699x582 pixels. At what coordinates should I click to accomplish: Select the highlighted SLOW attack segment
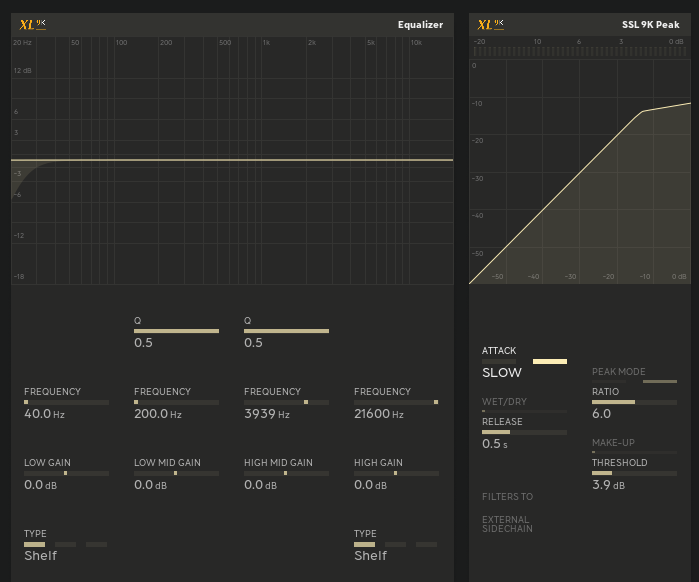pyautogui.click(x=550, y=361)
